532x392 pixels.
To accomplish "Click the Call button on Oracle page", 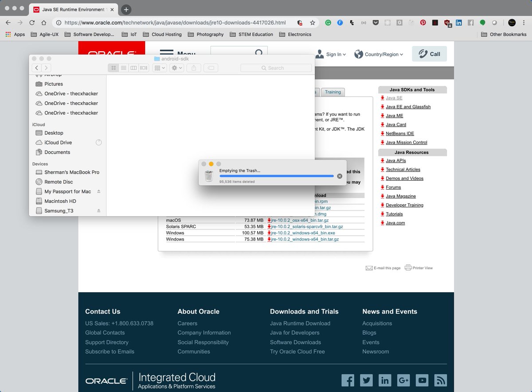I will [x=429, y=54].
